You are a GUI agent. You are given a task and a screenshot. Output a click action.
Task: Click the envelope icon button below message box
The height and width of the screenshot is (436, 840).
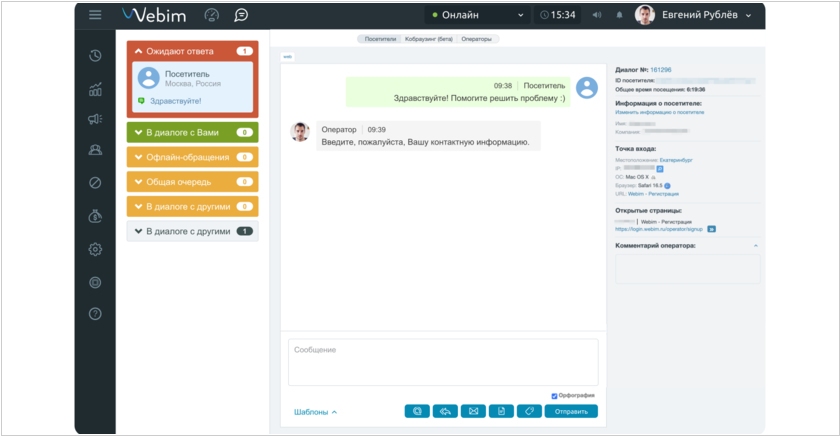click(475, 411)
